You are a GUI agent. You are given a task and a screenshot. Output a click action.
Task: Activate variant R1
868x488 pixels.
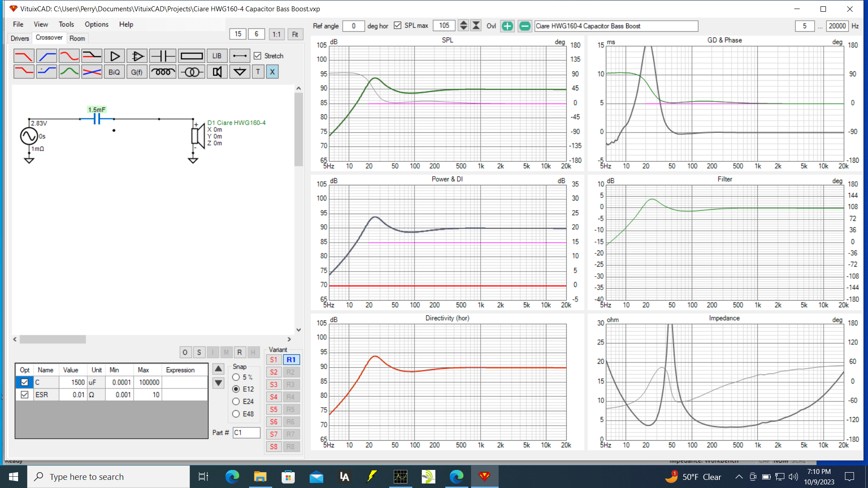291,360
